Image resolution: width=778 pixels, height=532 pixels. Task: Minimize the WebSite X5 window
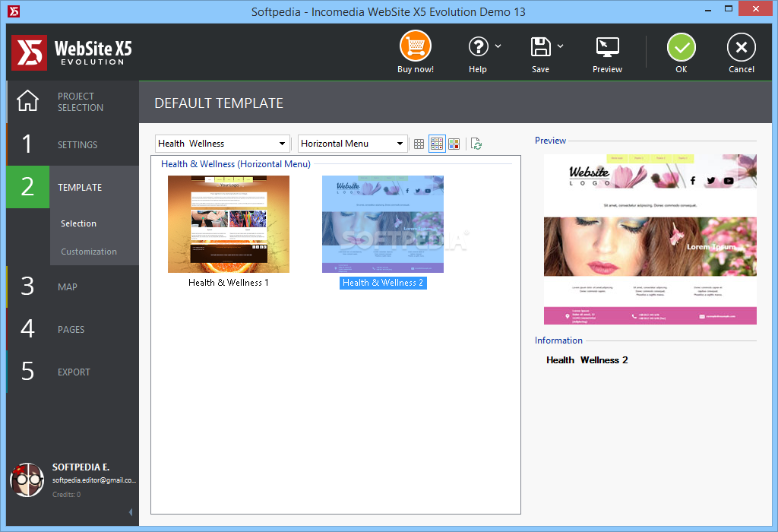[708, 9]
